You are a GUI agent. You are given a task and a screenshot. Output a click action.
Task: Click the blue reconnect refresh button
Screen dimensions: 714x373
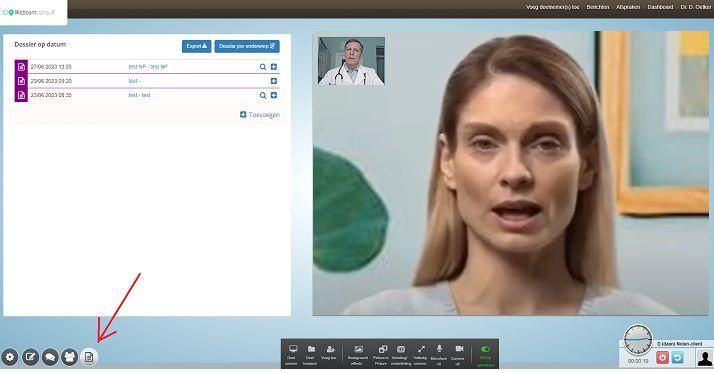pyautogui.click(x=678, y=358)
